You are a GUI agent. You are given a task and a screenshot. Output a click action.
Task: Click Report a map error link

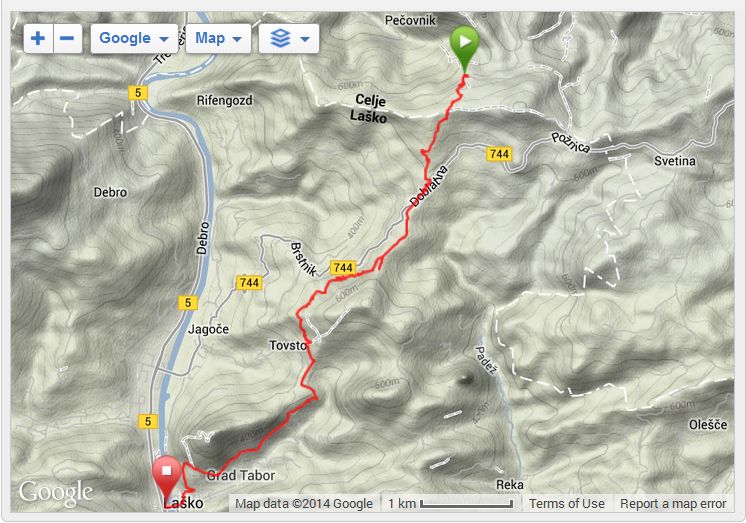pyautogui.click(x=673, y=503)
